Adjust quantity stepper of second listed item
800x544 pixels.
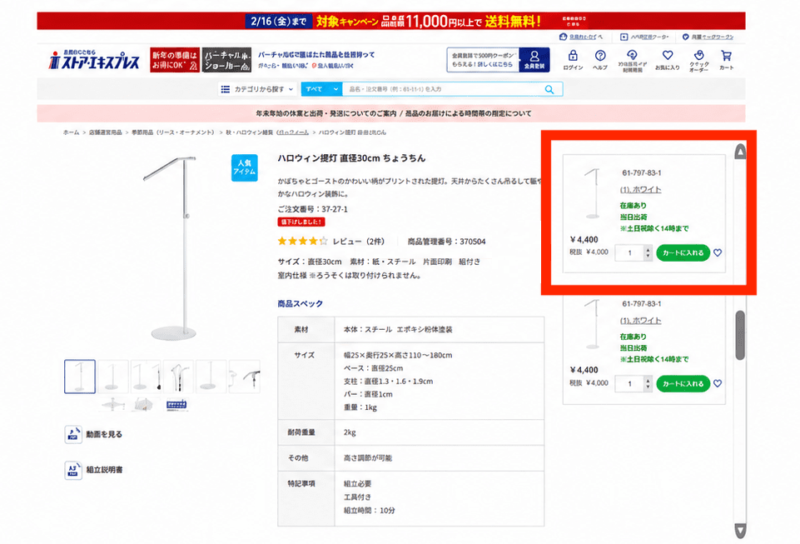648,383
